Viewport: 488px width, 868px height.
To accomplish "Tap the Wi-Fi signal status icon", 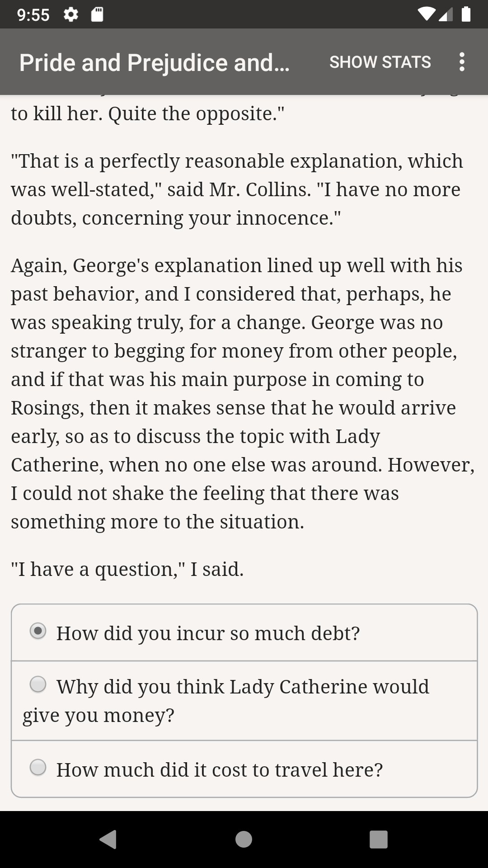I will pos(426,14).
